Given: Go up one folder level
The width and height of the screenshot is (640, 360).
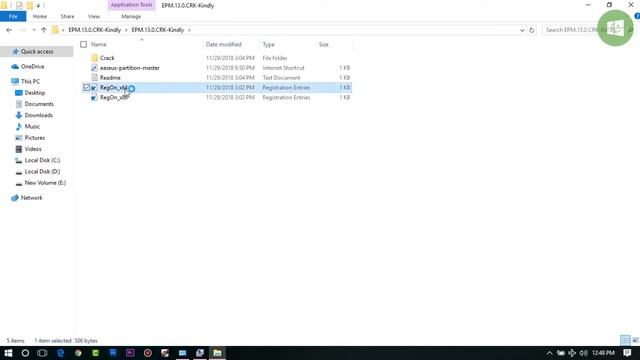Looking at the screenshot, I should point(44,30).
